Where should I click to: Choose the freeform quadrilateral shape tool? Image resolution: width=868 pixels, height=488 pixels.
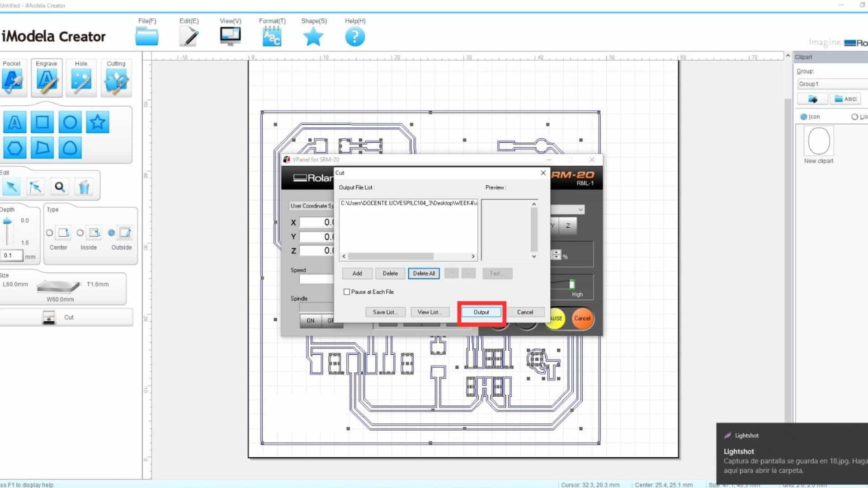pos(42,148)
